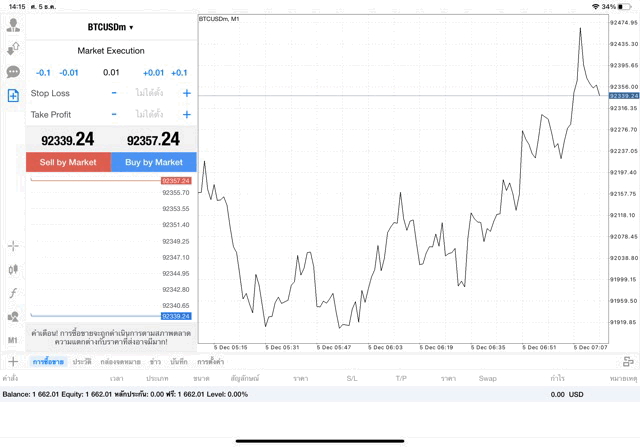
Task: Select the การซื้อขาย trade tab
Action: pos(48,362)
